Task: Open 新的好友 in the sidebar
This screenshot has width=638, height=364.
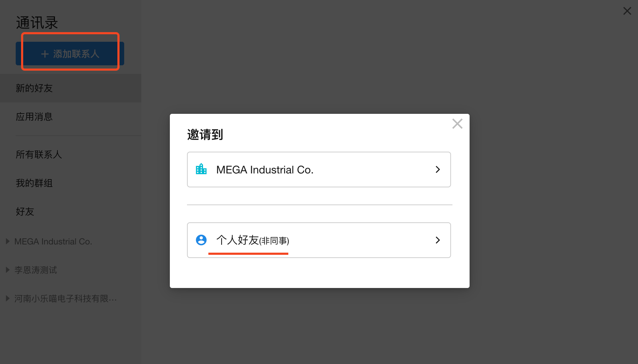Action: [x=34, y=88]
